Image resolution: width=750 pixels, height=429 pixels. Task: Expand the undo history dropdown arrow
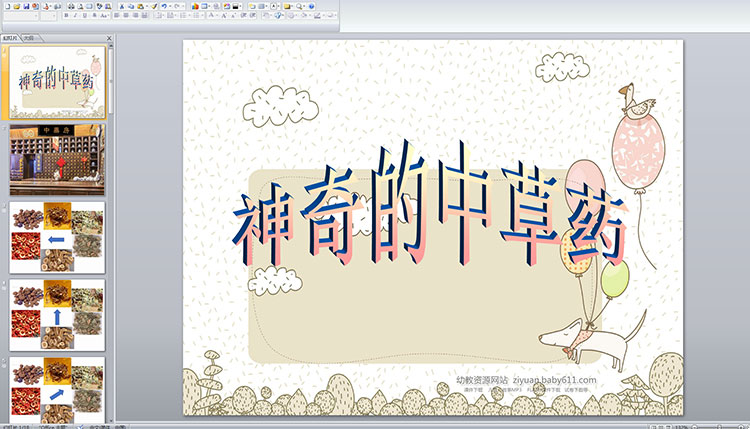point(170,6)
